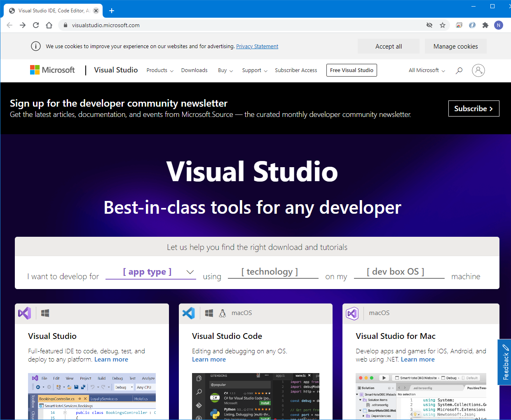
Task: Bookmark this page with the star icon
Action: pyautogui.click(x=443, y=25)
